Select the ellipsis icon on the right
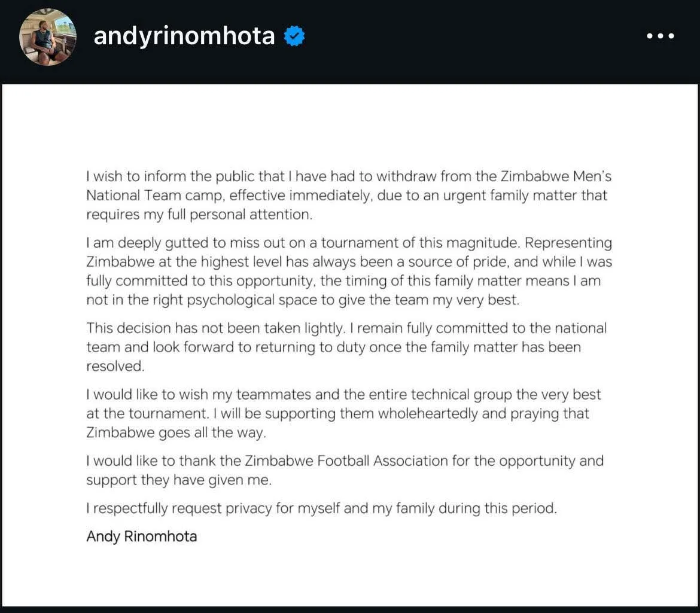700x613 pixels. tap(659, 36)
